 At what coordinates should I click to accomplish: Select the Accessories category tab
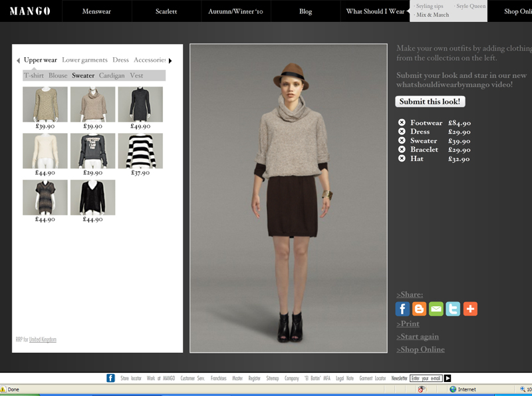150,60
